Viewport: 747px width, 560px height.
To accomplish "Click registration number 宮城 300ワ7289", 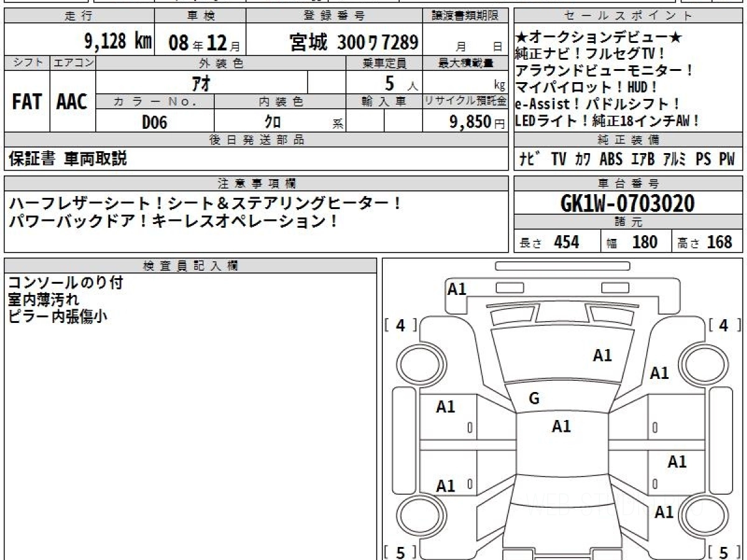I will [354, 42].
